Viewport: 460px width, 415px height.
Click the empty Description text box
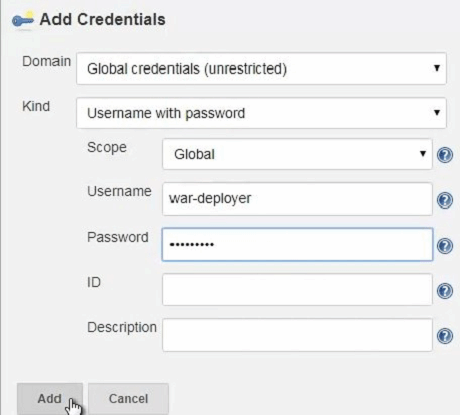point(297,335)
